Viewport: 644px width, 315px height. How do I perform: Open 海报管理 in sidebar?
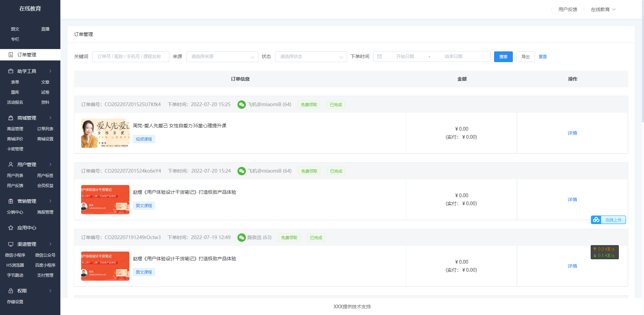[x=45, y=212]
